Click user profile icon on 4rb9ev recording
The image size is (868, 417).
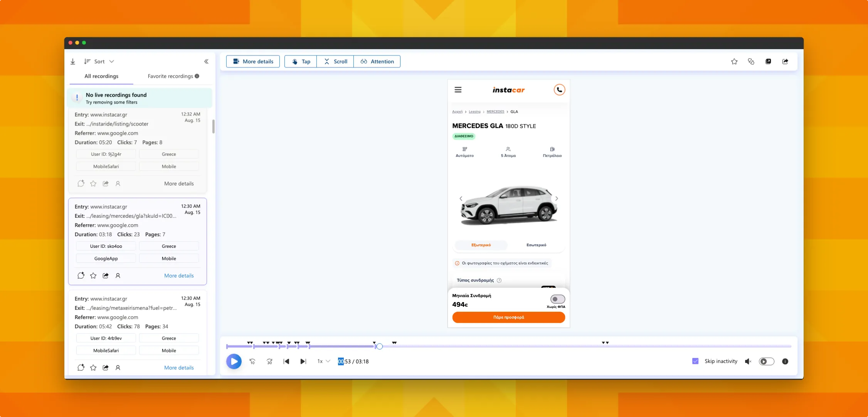tap(118, 368)
